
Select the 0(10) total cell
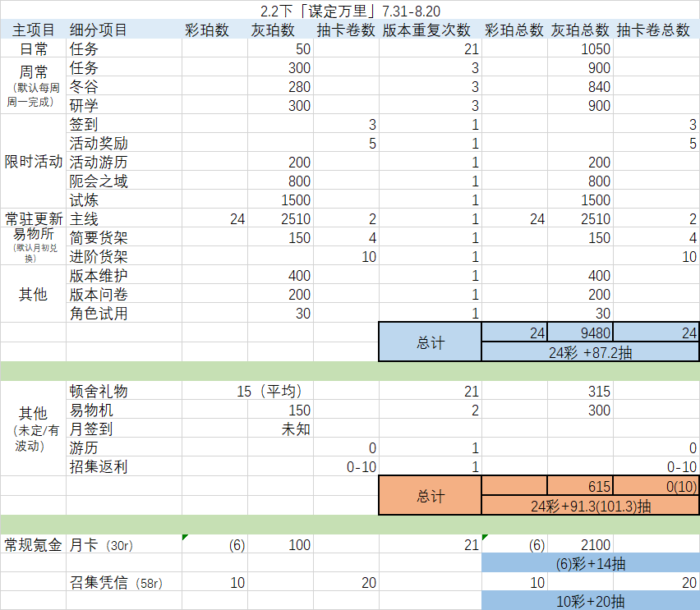point(656,485)
